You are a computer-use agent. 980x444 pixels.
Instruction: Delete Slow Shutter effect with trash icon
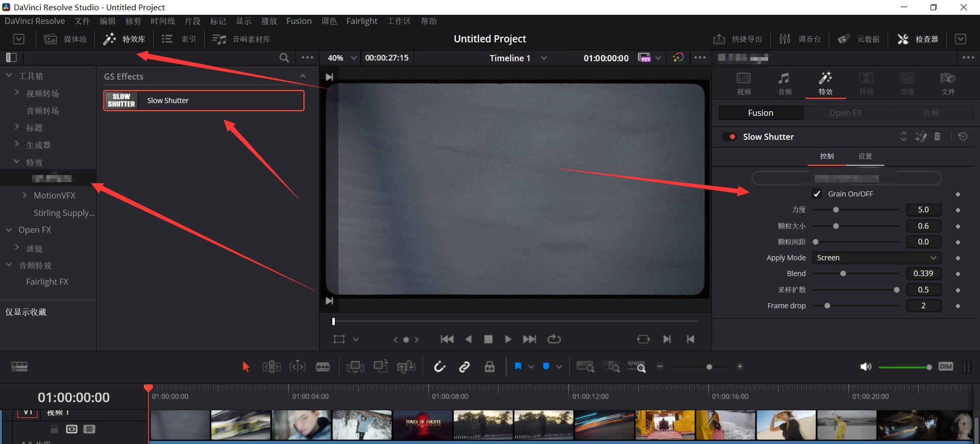tap(937, 137)
